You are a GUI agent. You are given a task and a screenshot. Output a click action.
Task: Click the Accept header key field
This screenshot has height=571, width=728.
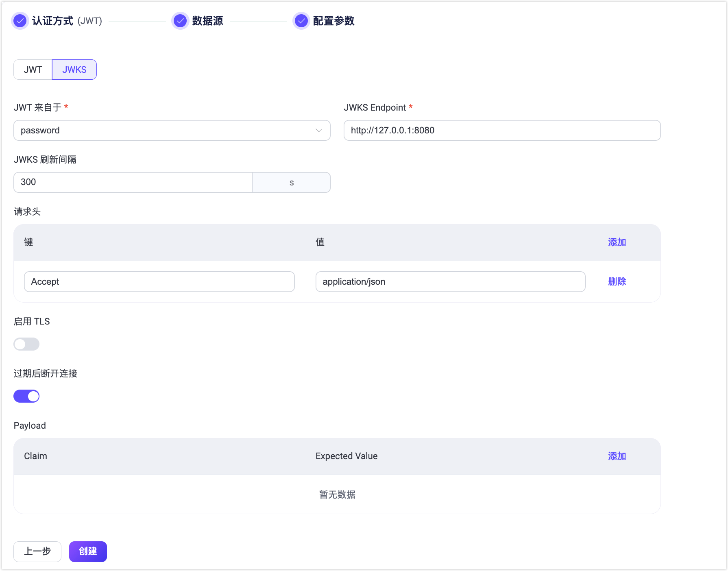pyautogui.click(x=159, y=281)
